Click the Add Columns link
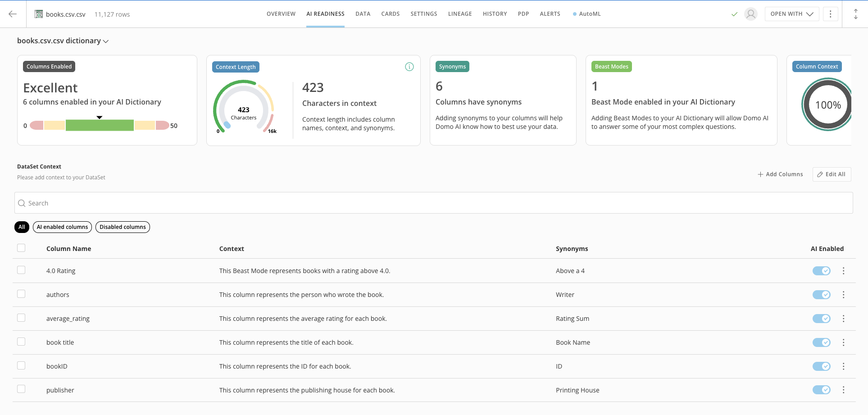The height and width of the screenshot is (415, 868). coord(780,174)
